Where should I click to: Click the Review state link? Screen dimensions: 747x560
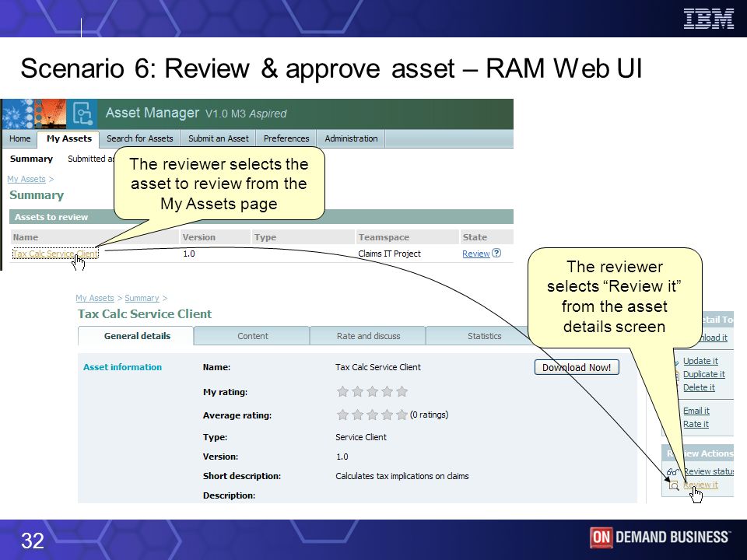pyautogui.click(x=476, y=254)
